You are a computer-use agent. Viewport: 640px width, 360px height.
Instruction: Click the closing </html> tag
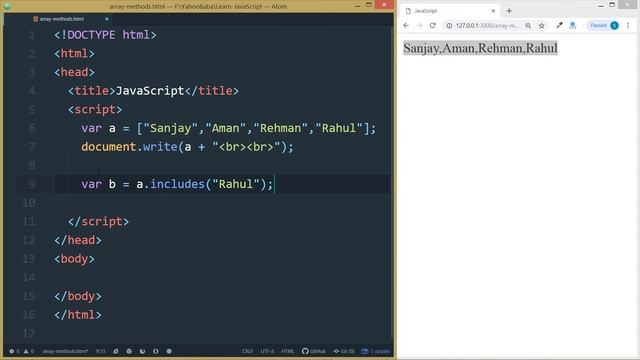pos(78,315)
